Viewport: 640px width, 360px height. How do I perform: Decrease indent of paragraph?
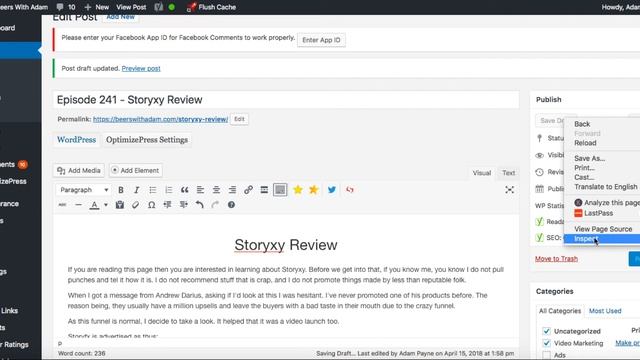pyautogui.click(x=167, y=205)
